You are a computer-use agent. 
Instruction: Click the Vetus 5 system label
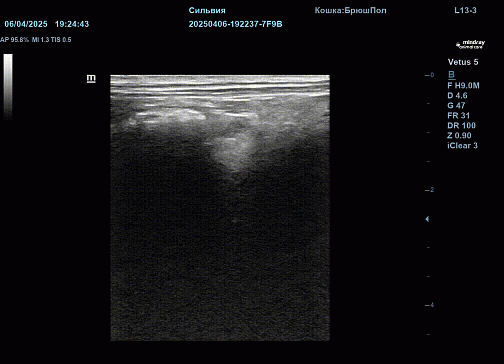[x=463, y=62]
